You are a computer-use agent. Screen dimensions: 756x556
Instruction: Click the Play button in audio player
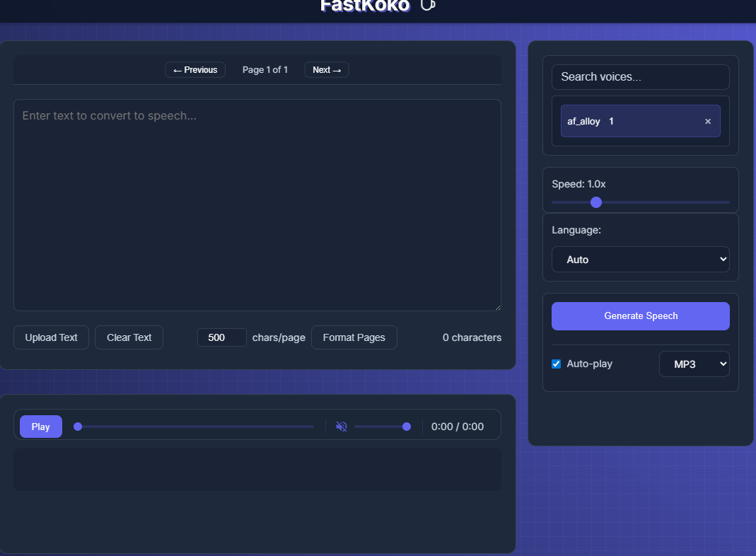[x=41, y=427]
